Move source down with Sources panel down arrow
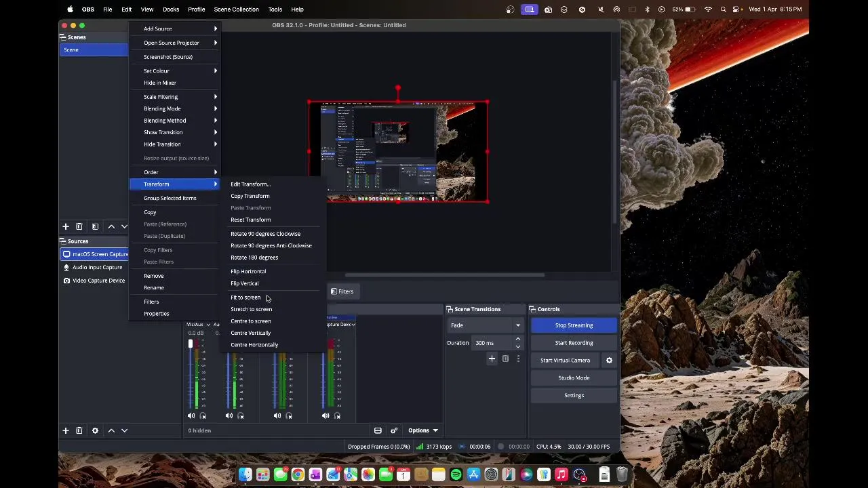868x488 pixels. [124, 430]
